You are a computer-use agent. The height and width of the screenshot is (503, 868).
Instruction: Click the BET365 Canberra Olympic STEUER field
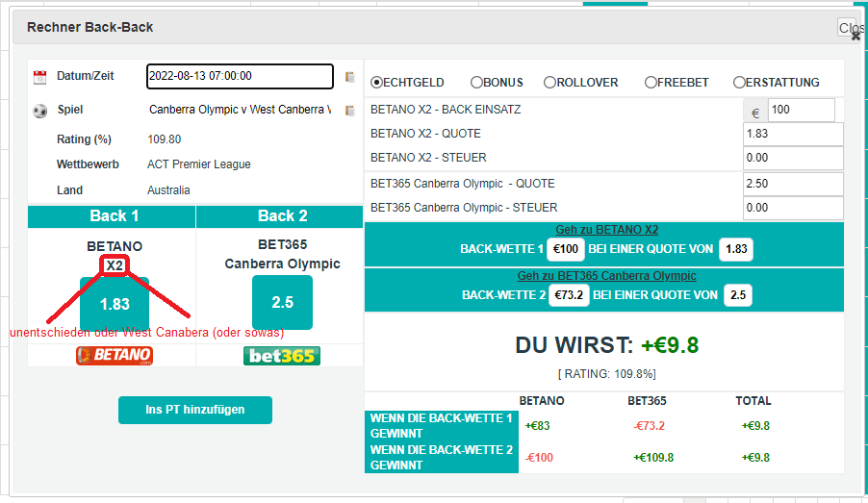793,208
